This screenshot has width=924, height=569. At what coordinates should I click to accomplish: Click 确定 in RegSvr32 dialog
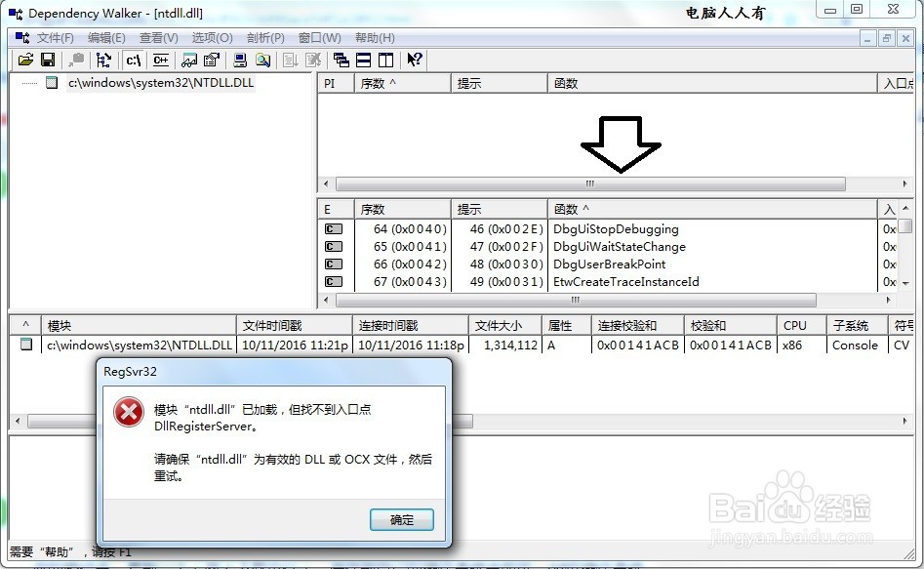pos(402,519)
